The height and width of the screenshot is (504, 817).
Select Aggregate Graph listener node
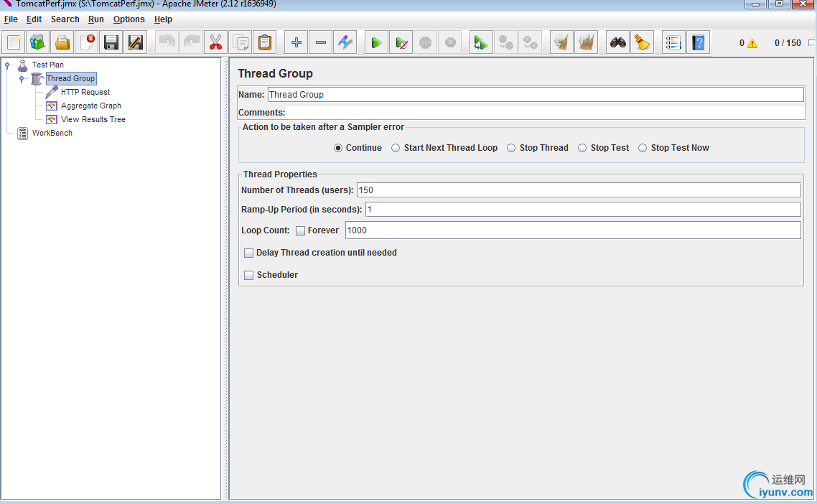click(x=91, y=106)
